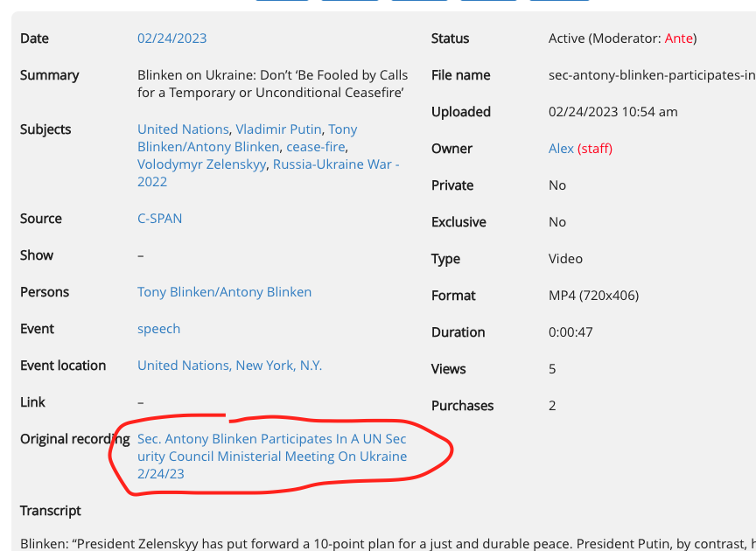Click the United Nations subject link
756x551 pixels.
click(183, 129)
